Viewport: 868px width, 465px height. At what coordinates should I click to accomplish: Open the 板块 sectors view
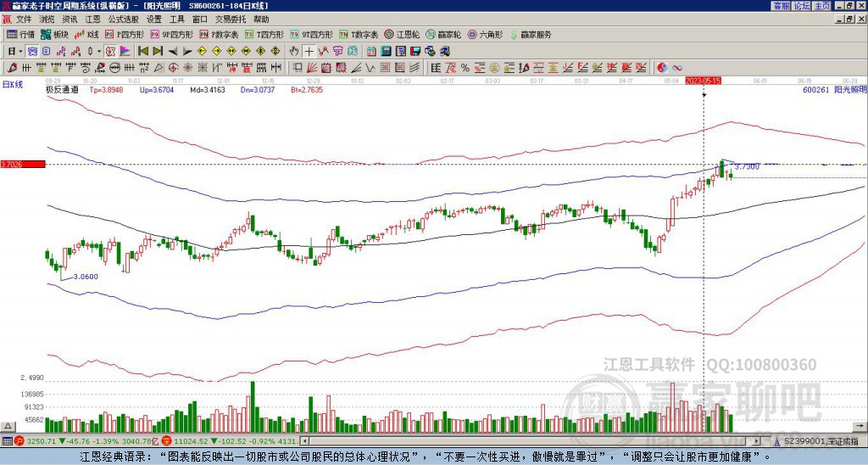tap(54, 34)
